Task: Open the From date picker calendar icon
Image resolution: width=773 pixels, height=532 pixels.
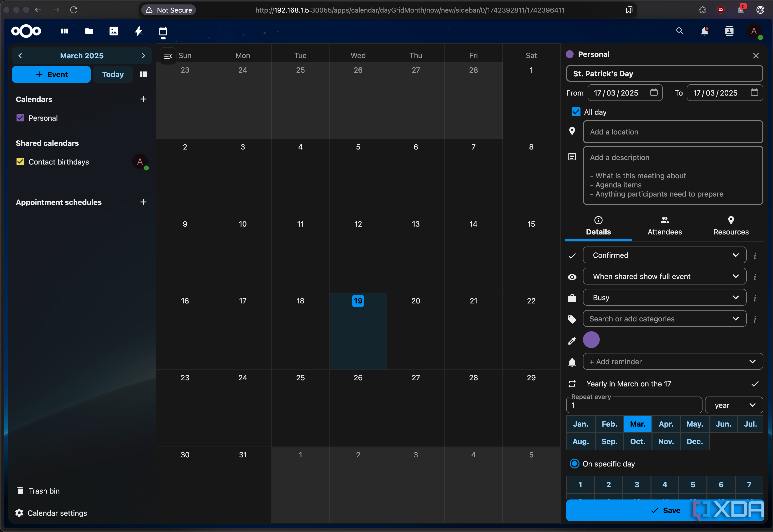Action: pyautogui.click(x=654, y=92)
